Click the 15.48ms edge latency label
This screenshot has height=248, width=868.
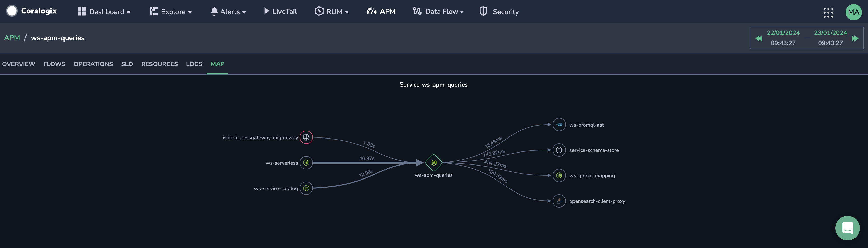coord(493,142)
